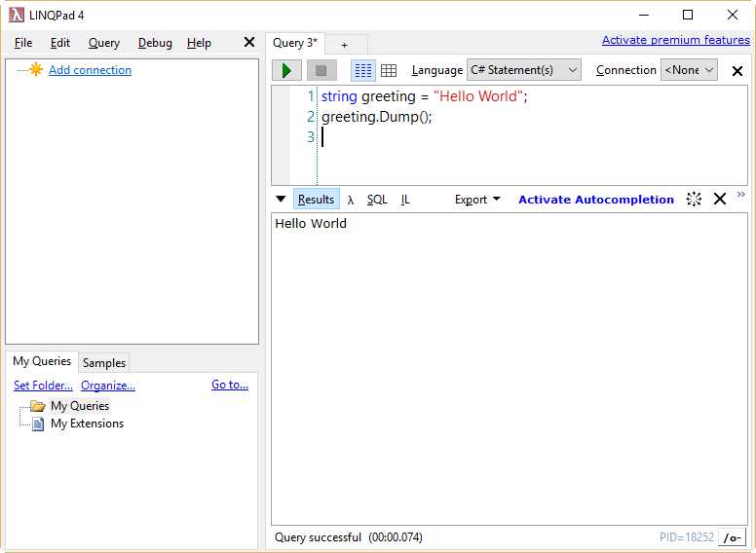Close the left panel with the X beside Help
The image size is (756, 553).
tap(249, 43)
